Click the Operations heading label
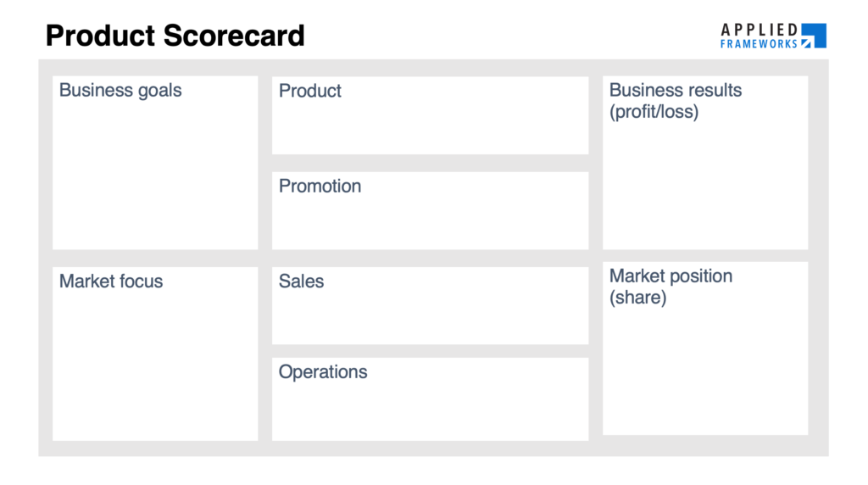Viewport: 868px width, 485px height. [323, 372]
